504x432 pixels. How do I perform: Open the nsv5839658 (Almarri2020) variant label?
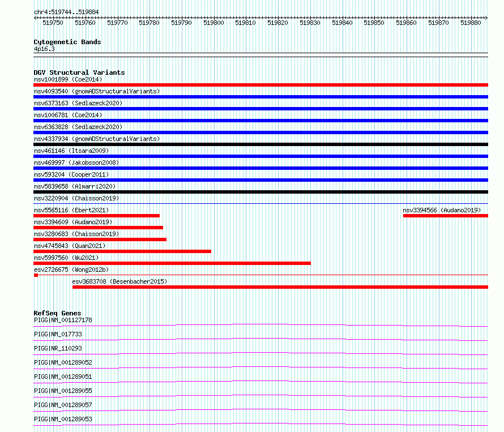click(75, 186)
